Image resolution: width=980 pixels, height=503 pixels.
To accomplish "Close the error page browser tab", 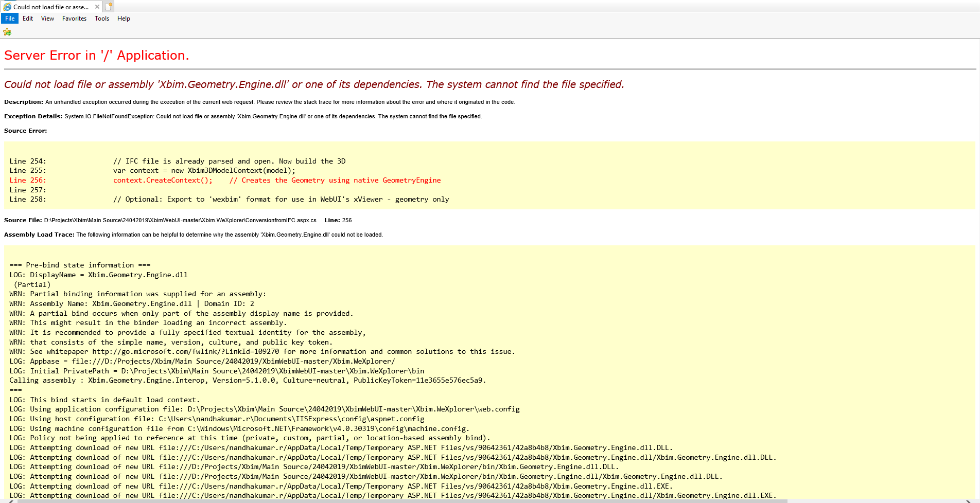I will [x=97, y=7].
